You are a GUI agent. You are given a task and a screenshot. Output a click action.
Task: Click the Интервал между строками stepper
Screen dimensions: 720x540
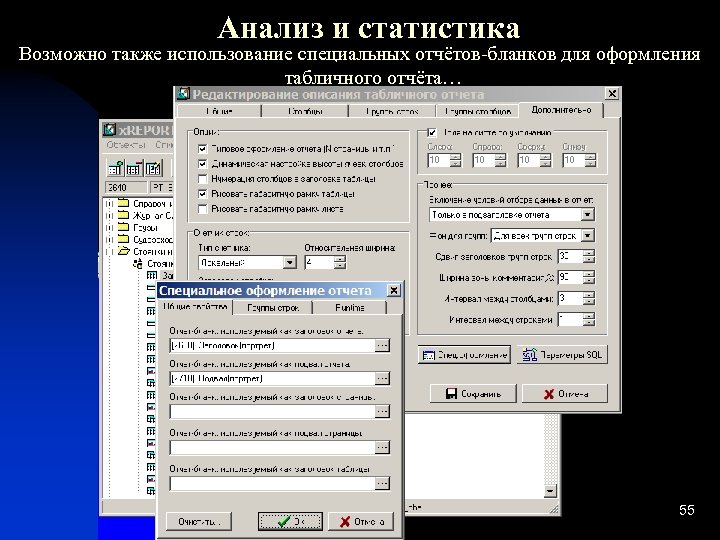589,320
